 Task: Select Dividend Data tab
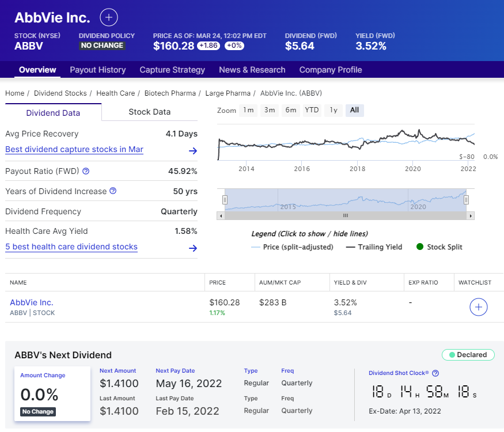point(53,113)
